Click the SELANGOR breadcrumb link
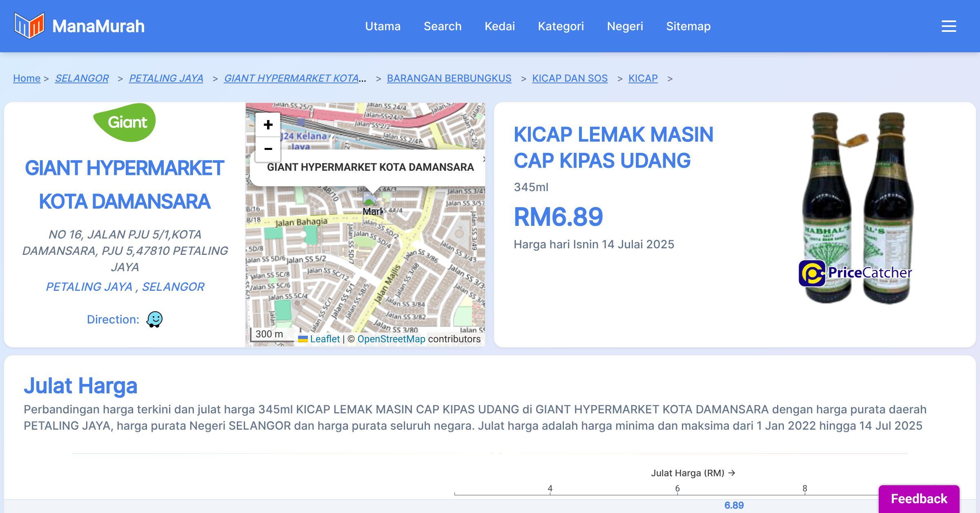This screenshot has height=513, width=980. click(x=82, y=78)
